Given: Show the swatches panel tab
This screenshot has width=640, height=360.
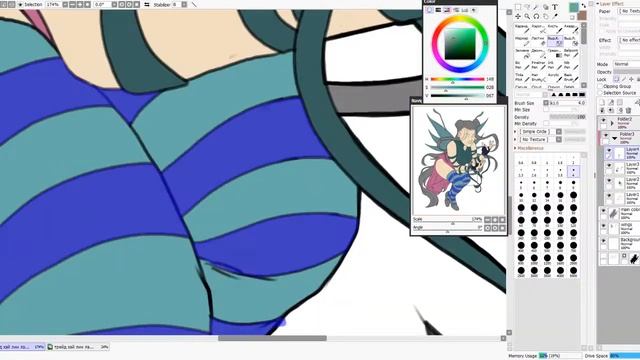Looking at the screenshot, I should 464,10.
